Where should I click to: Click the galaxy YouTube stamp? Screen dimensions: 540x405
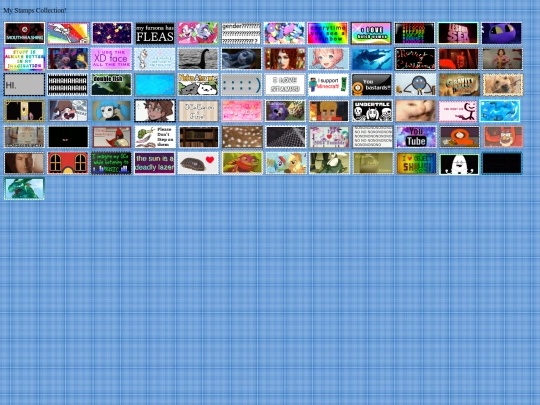[x=415, y=137]
